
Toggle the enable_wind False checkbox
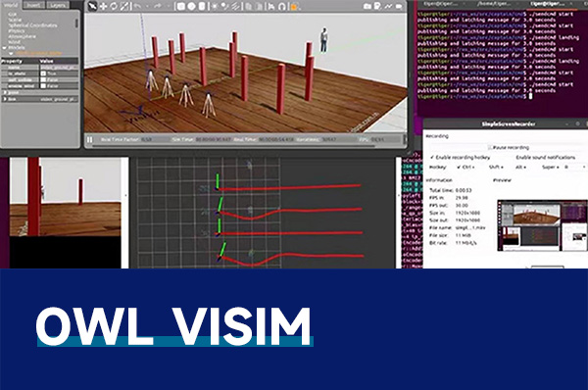click(x=43, y=86)
